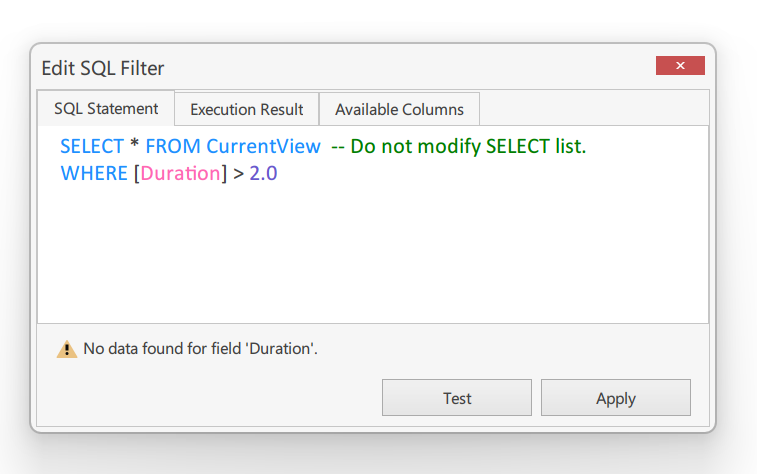Click the asterisk after SELECT

point(134,144)
